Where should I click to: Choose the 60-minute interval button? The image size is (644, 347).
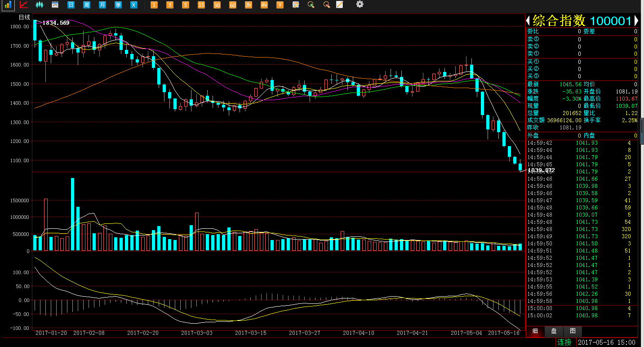click(x=233, y=5)
